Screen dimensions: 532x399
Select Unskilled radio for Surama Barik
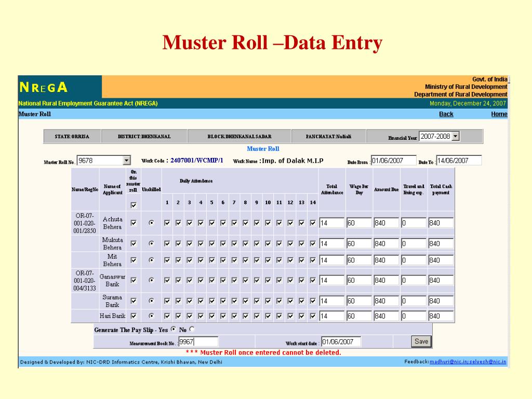tap(151, 301)
